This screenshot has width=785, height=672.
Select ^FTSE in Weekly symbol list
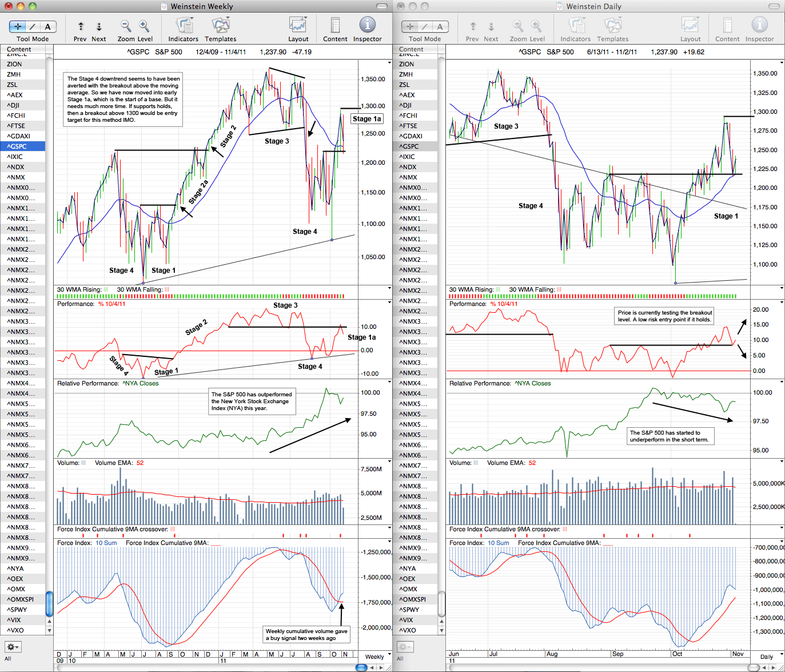click(x=23, y=126)
